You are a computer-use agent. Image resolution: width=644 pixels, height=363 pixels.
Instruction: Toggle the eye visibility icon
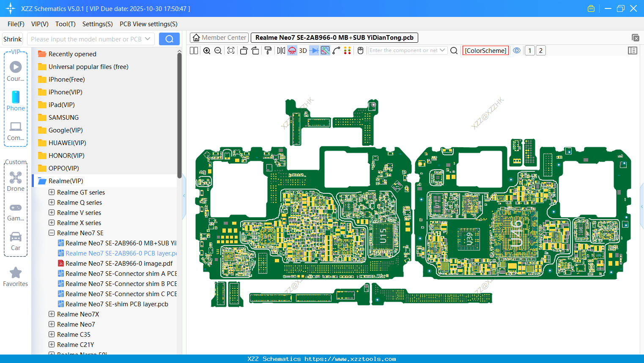tap(517, 50)
